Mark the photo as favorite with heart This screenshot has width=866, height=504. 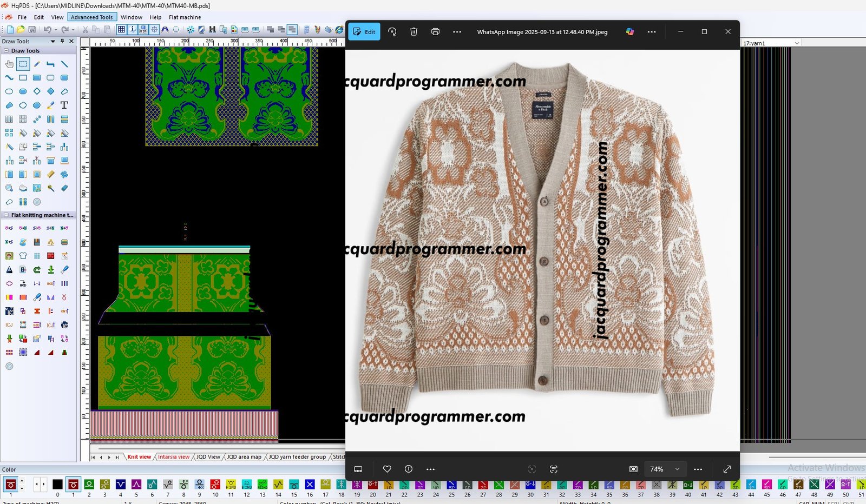pos(387,469)
